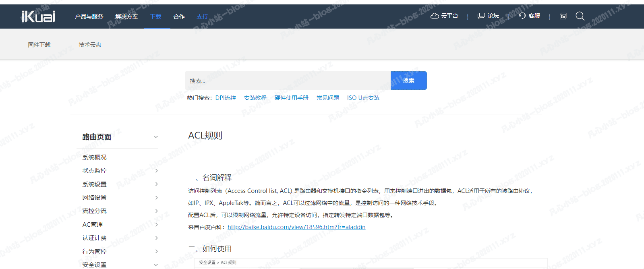Screen dimensions: 644x269
Task: Select 网络设置 sidebar item
Action: point(94,198)
